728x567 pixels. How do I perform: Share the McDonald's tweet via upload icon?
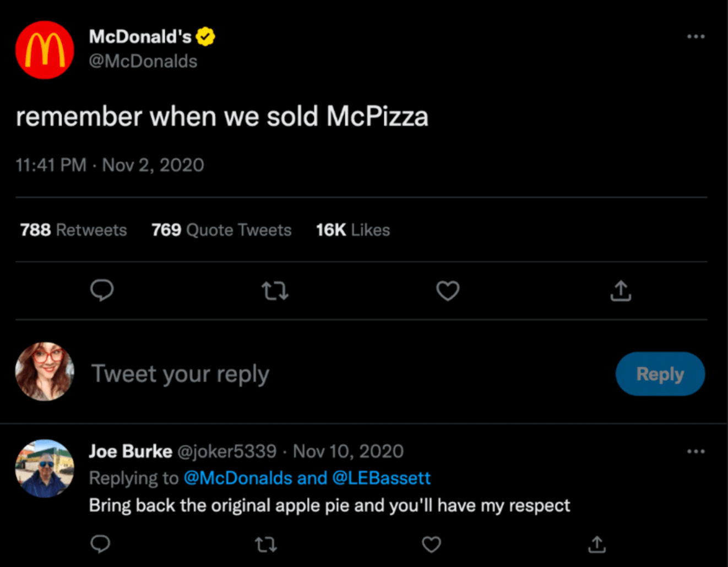click(x=621, y=291)
